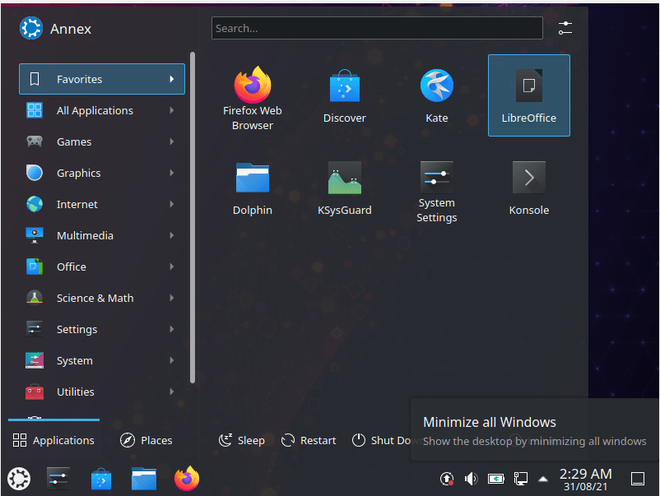
Task: Click the application launcher button in taskbar
Action: click(19, 479)
